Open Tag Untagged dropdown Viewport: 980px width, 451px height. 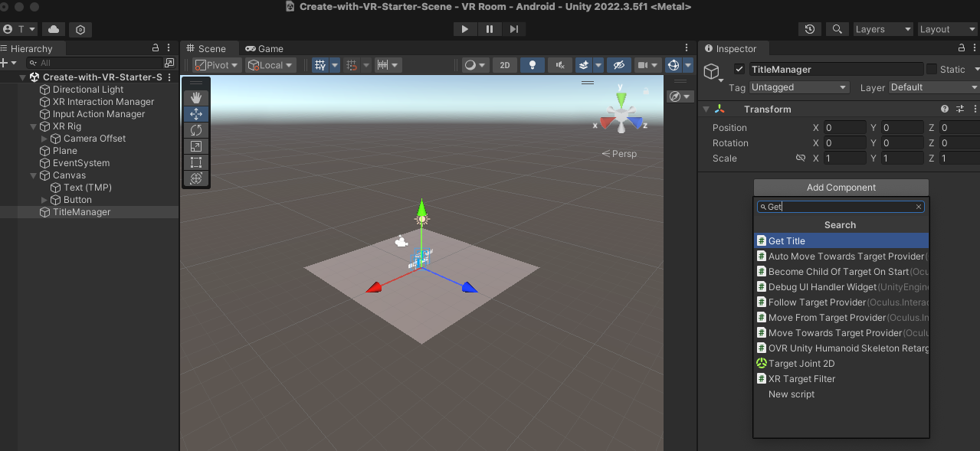tap(799, 87)
